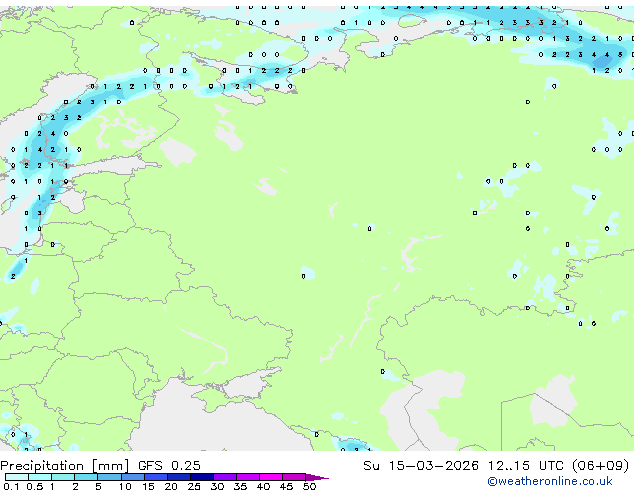Select the 1–2 mm legend swatch
The image size is (634, 490).
click(x=63, y=477)
